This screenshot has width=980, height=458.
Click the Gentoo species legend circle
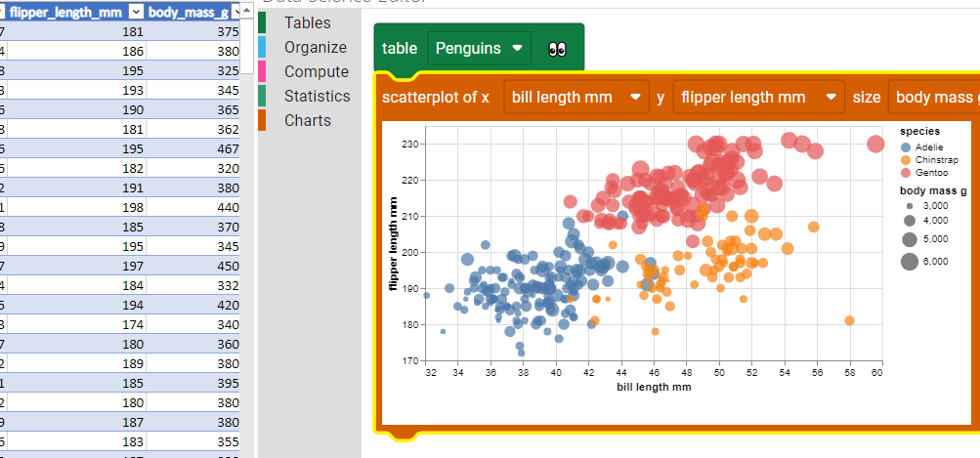point(905,172)
